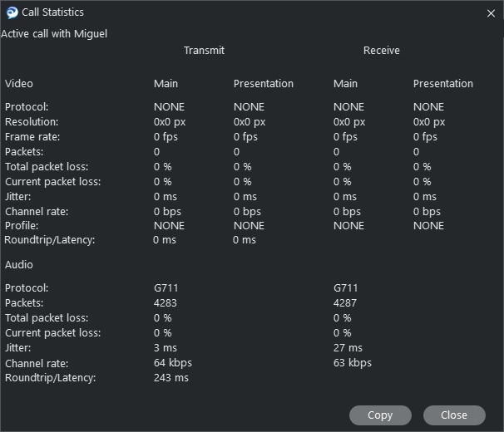The height and width of the screenshot is (432, 504).
Task: Click the Transmit column heading
Action: coord(204,51)
